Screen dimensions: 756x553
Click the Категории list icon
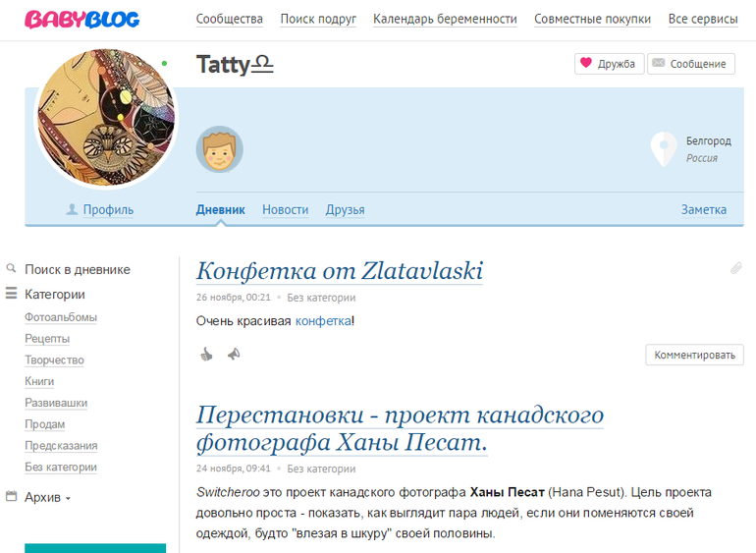[11, 293]
